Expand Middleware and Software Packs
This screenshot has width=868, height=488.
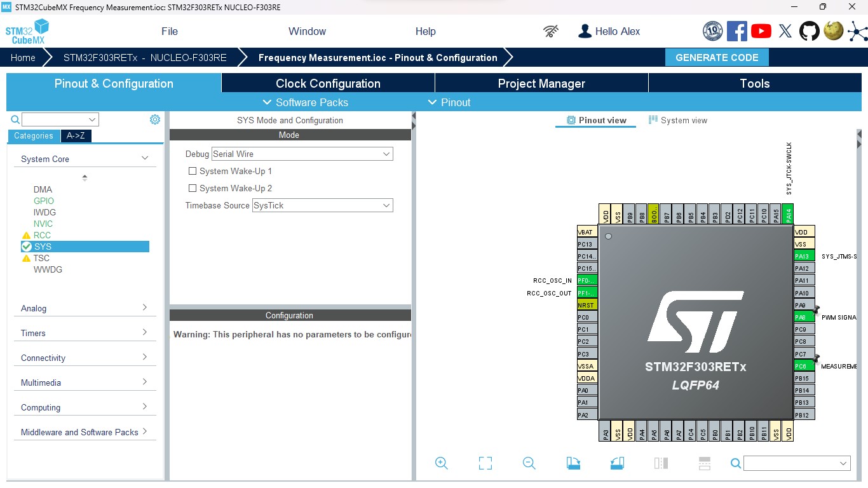(x=145, y=431)
